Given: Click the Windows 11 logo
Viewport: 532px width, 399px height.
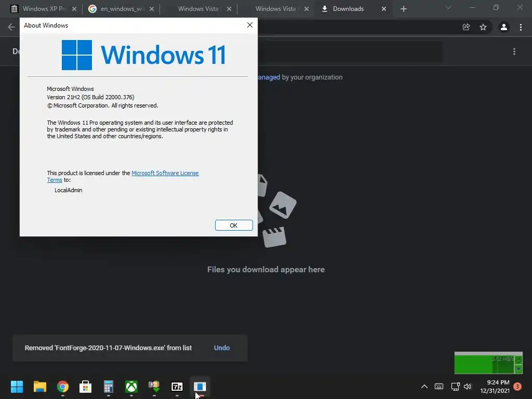Looking at the screenshot, I should point(143,55).
